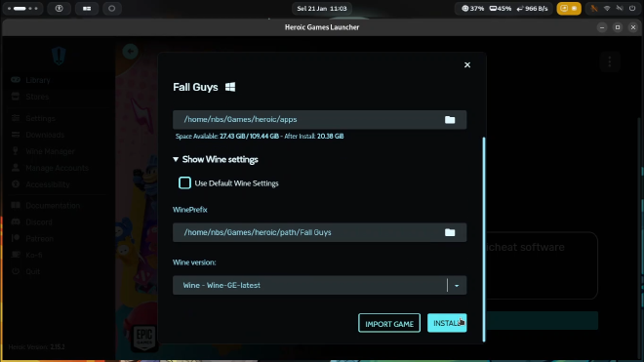Select the Wine-GE-latest combo box
Viewport: 644px width, 362px height.
click(319, 285)
